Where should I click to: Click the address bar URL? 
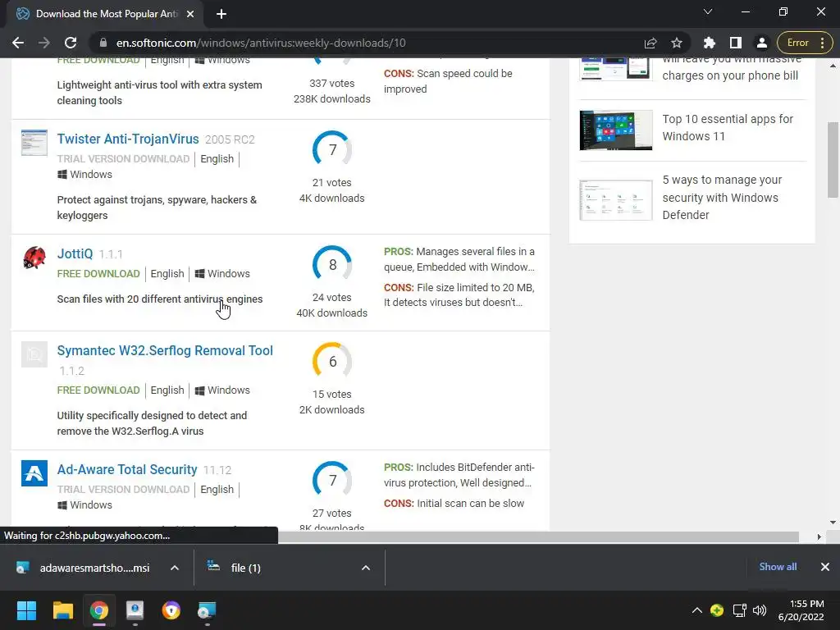261,43
